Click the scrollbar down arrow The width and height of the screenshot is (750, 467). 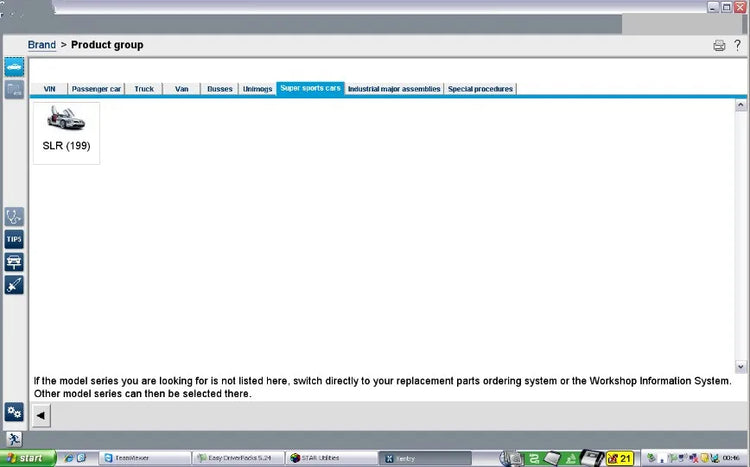point(741,367)
